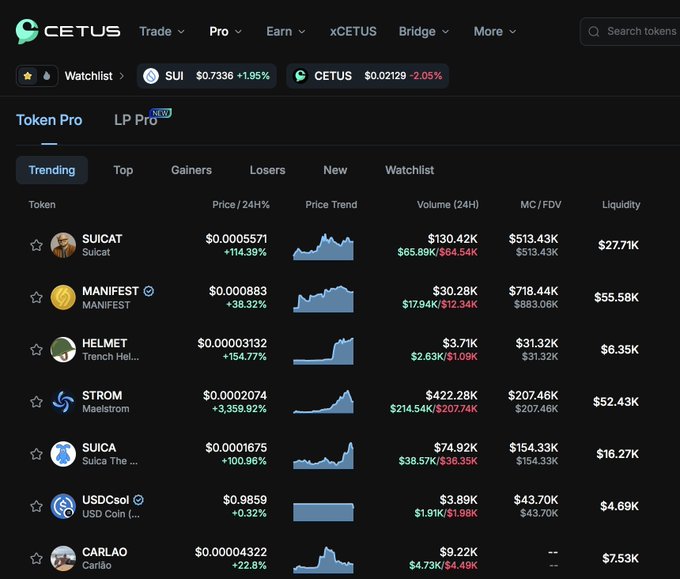Expand the Bridge dropdown menu

point(424,32)
